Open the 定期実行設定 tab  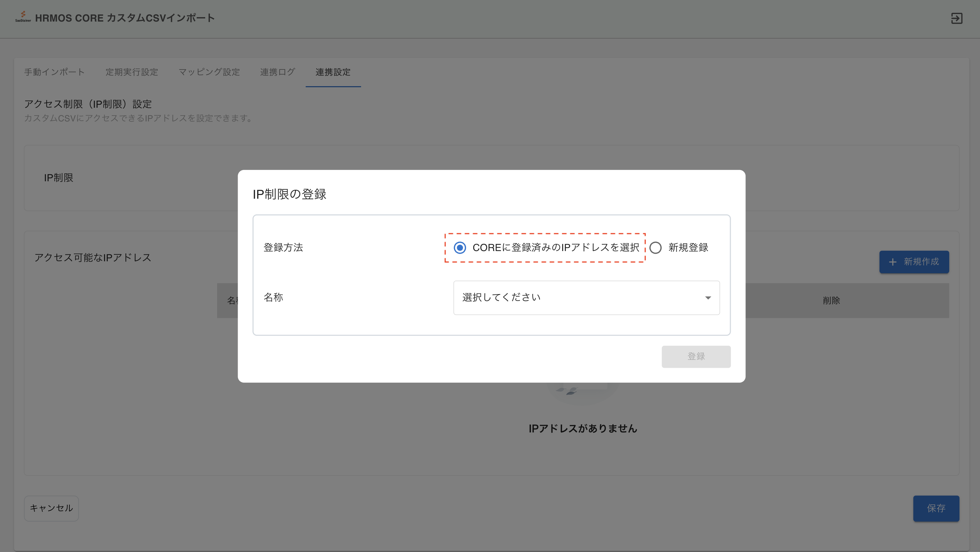pos(132,72)
